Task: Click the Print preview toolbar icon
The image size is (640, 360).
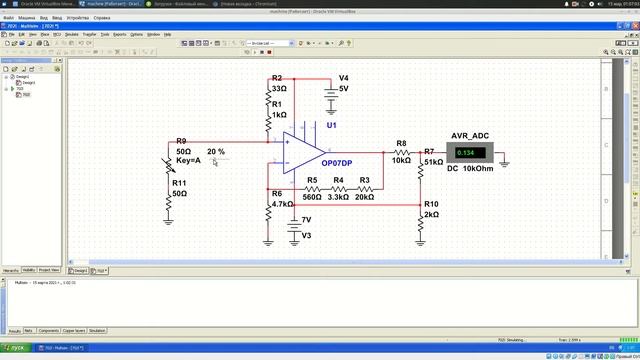Action: (x=47, y=43)
